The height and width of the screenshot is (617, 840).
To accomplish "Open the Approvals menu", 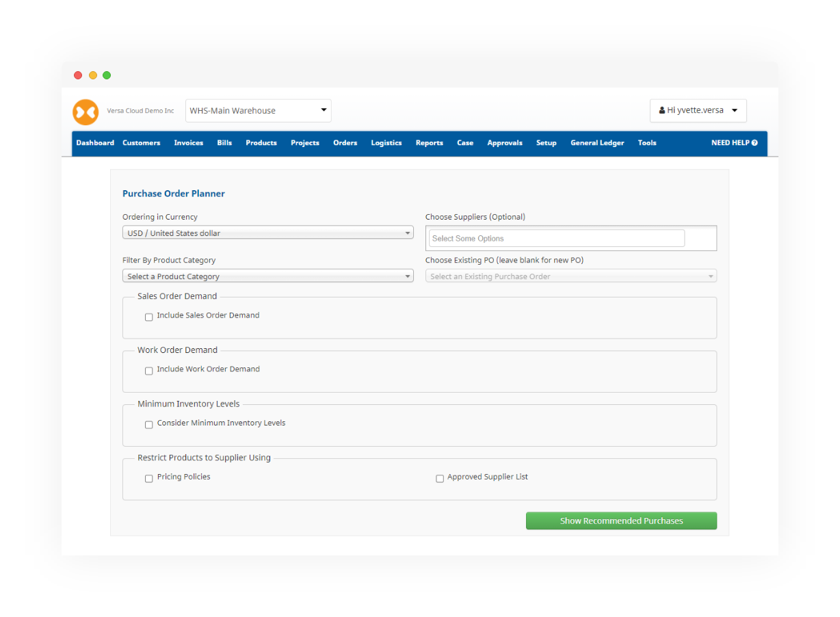I will click(505, 143).
